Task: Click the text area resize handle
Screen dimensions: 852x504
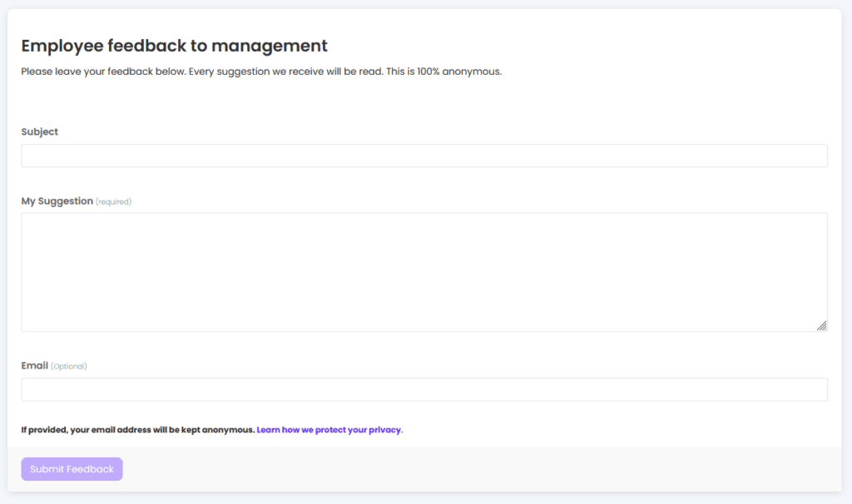Action: pos(821,325)
